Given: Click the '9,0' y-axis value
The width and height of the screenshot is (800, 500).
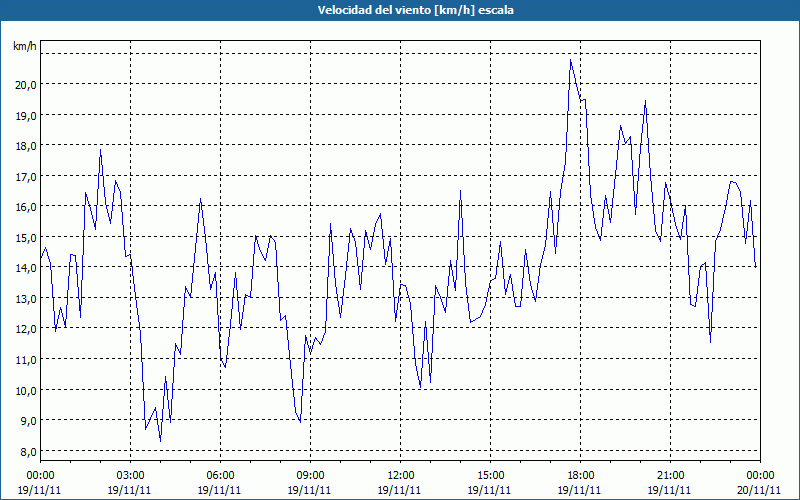Looking at the screenshot, I should [x=28, y=421].
